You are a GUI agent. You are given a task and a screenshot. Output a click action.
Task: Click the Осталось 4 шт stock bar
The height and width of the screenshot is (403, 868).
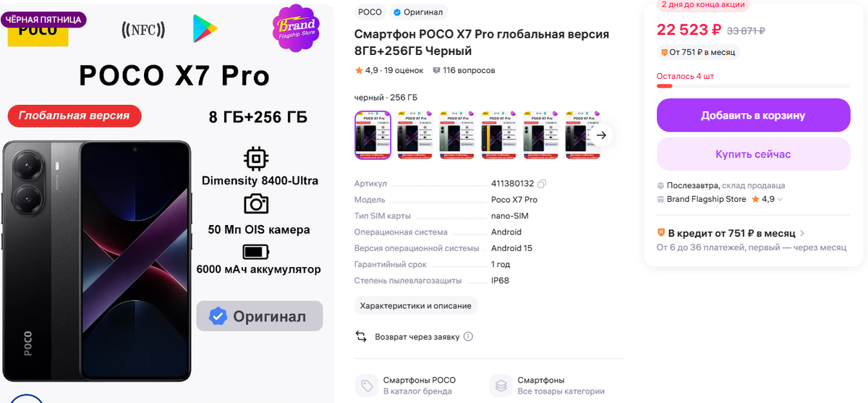point(753,86)
